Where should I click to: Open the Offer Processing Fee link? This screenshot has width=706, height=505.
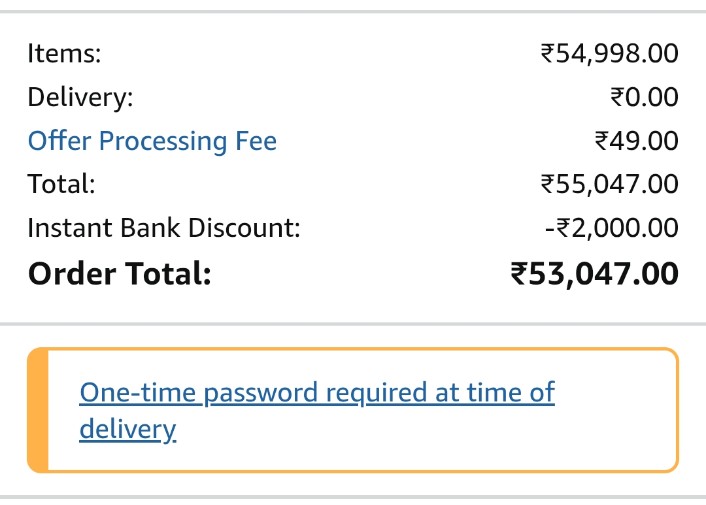click(x=152, y=141)
